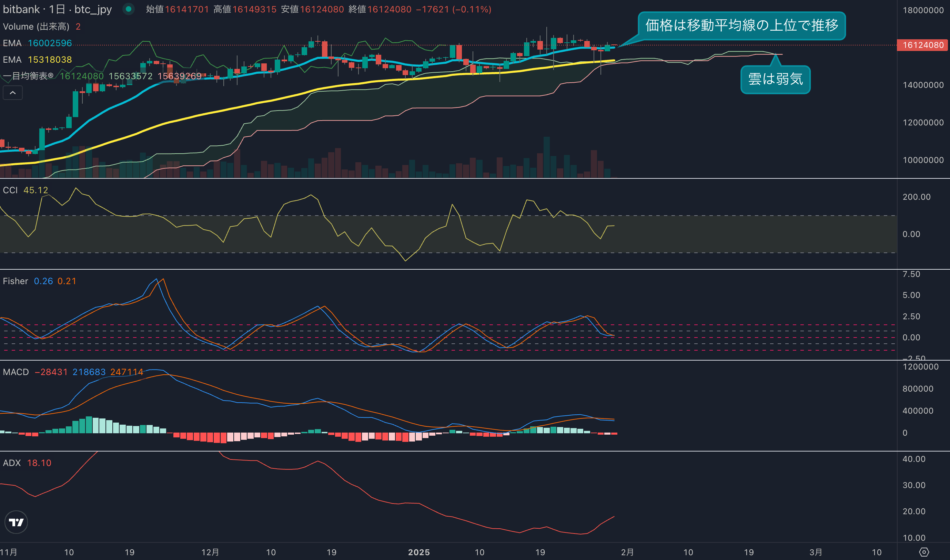Click the ADX indicator label
Image resolution: width=950 pixels, height=560 pixels.
click(x=12, y=463)
